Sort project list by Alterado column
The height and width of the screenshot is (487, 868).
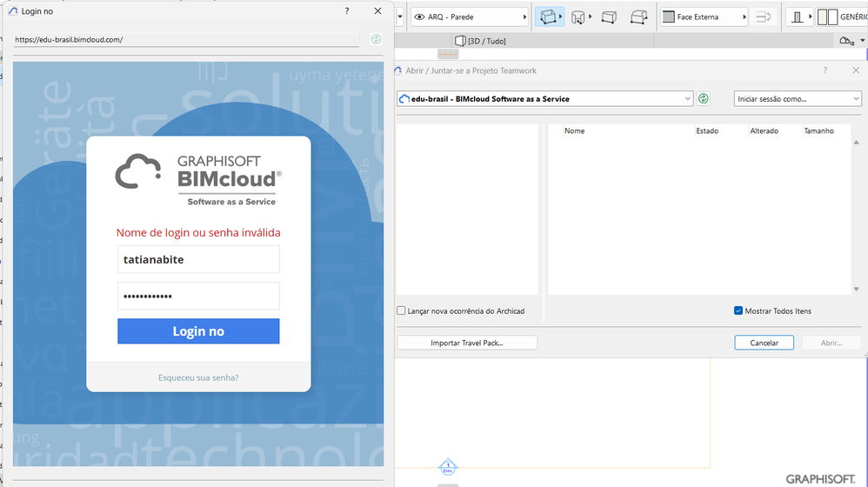click(x=764, y=131)
